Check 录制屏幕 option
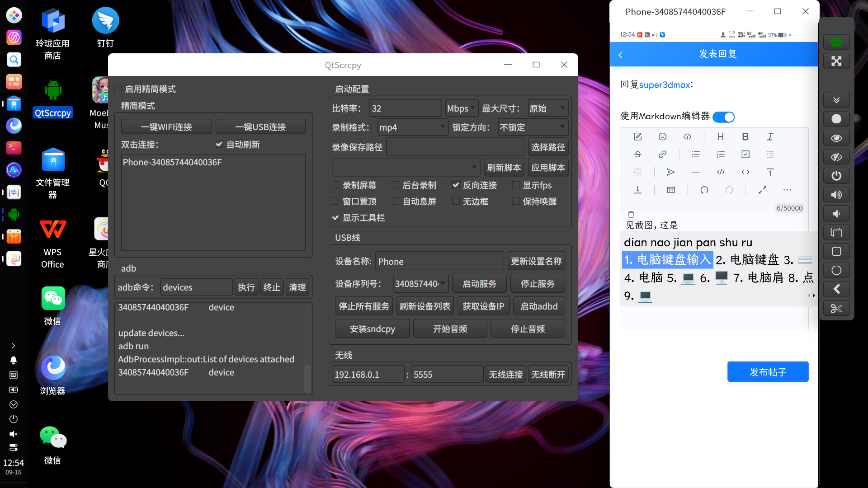The height and width of the screenshot is (488, 868). (335, 185)
